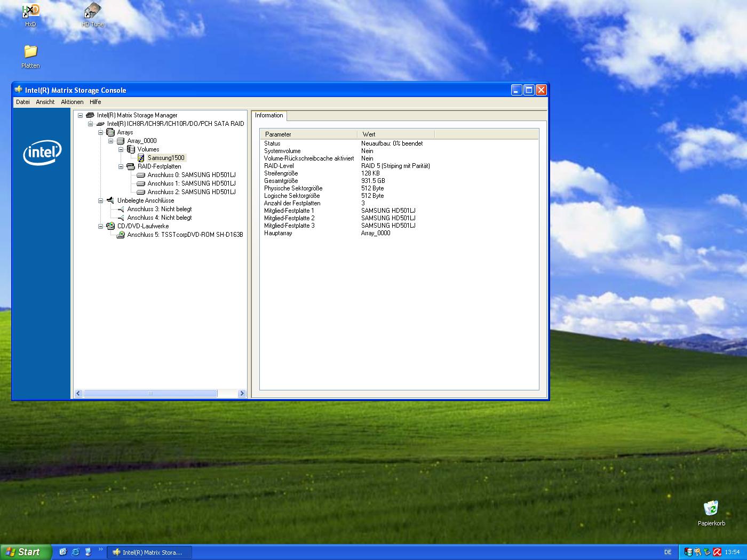The image size is (747, 560).
Task: Click the Parameter column header
Action: click(308, 134)
